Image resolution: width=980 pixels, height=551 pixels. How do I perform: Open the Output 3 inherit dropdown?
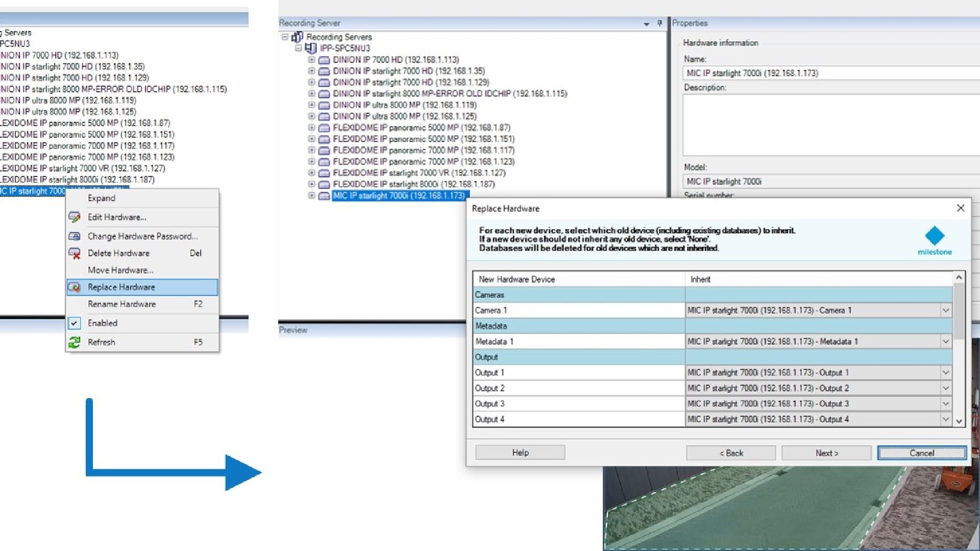click(946, 404)
